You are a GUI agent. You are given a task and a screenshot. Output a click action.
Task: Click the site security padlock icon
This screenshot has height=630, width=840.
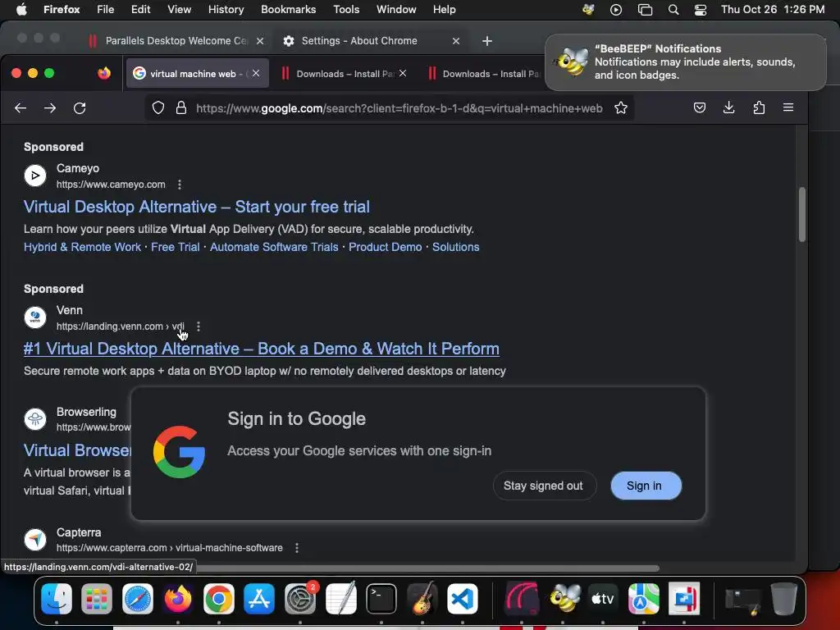(181, 108)
